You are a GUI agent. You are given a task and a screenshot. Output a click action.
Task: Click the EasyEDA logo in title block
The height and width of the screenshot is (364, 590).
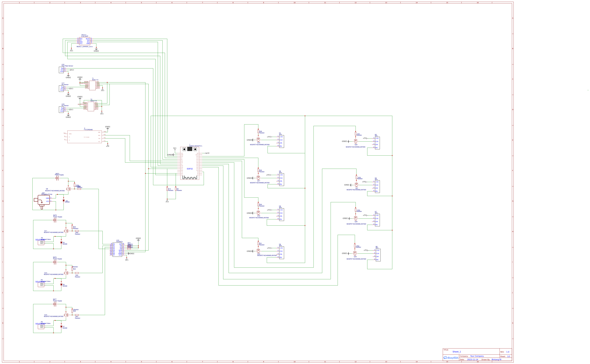(x=451, y=358)
